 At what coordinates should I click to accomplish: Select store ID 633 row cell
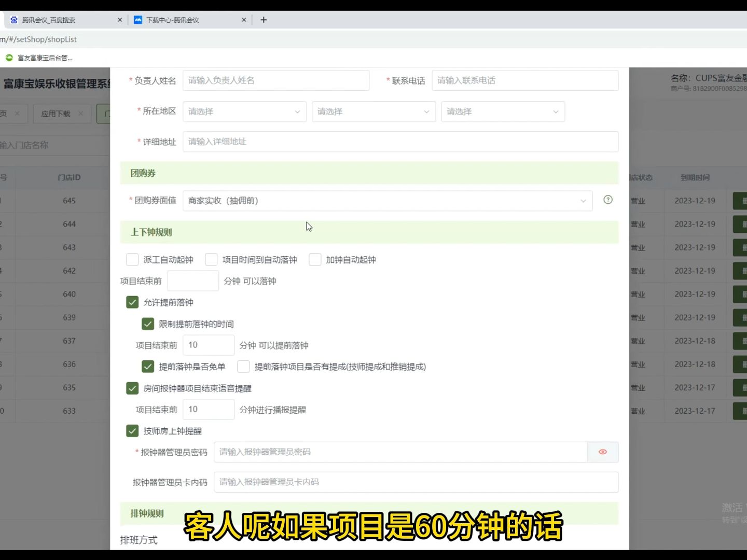(x=69, y=411)
